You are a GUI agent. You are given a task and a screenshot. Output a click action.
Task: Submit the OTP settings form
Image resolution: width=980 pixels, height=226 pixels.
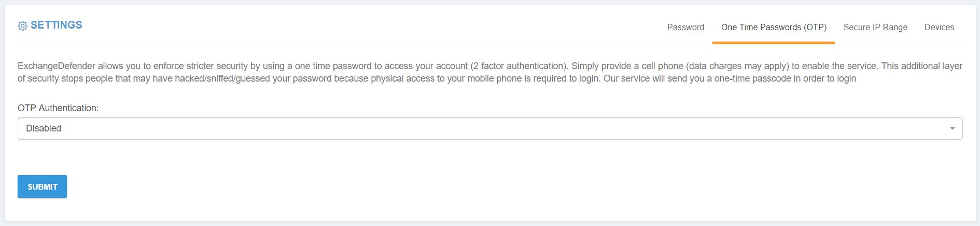(x=42, y=187)
